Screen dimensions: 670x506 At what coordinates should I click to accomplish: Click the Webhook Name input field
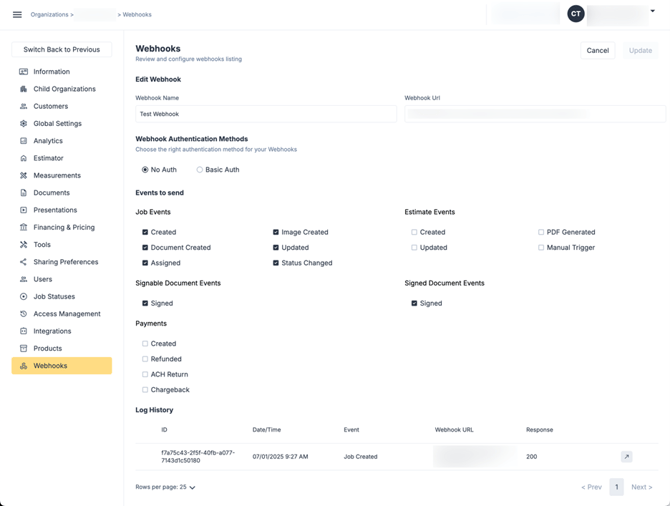(266, 114)
